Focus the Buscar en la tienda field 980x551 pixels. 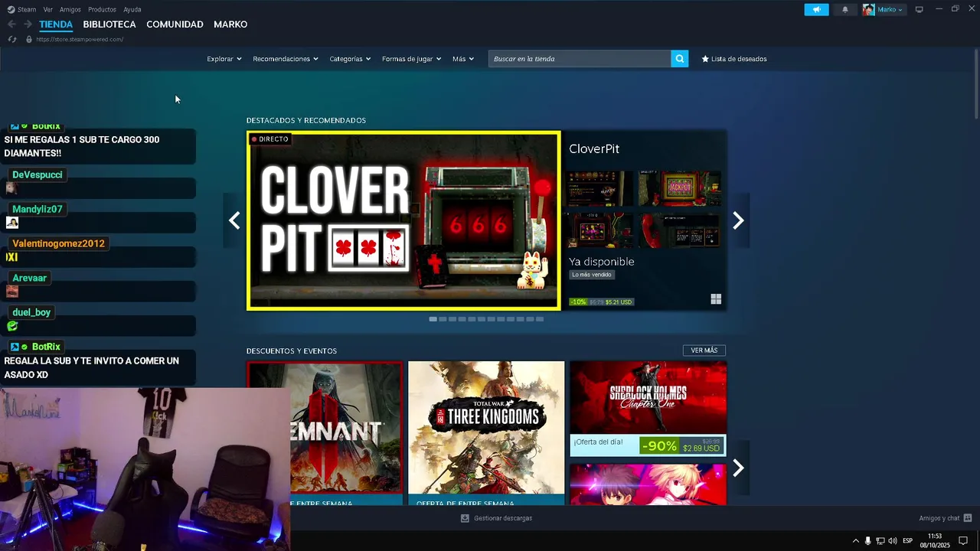coord(580,59)
